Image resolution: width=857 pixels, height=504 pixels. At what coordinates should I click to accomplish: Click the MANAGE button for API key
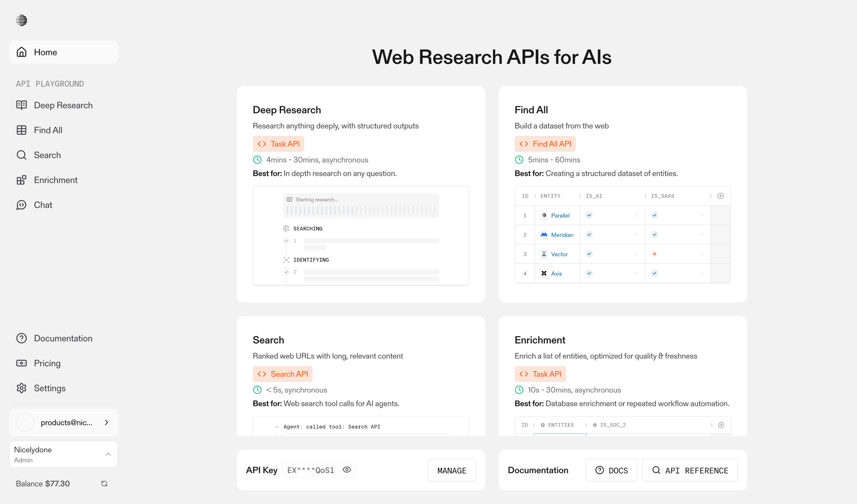point(452,470)
